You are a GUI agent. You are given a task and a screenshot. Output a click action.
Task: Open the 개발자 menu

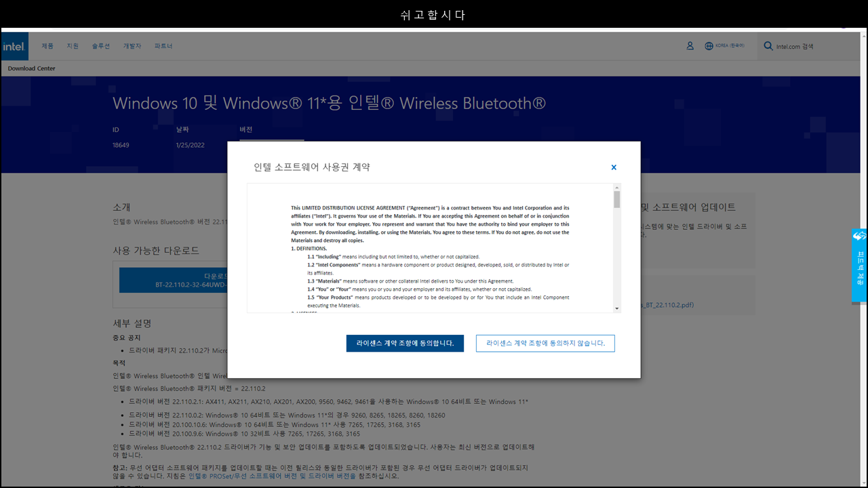[x=132, y=46]
